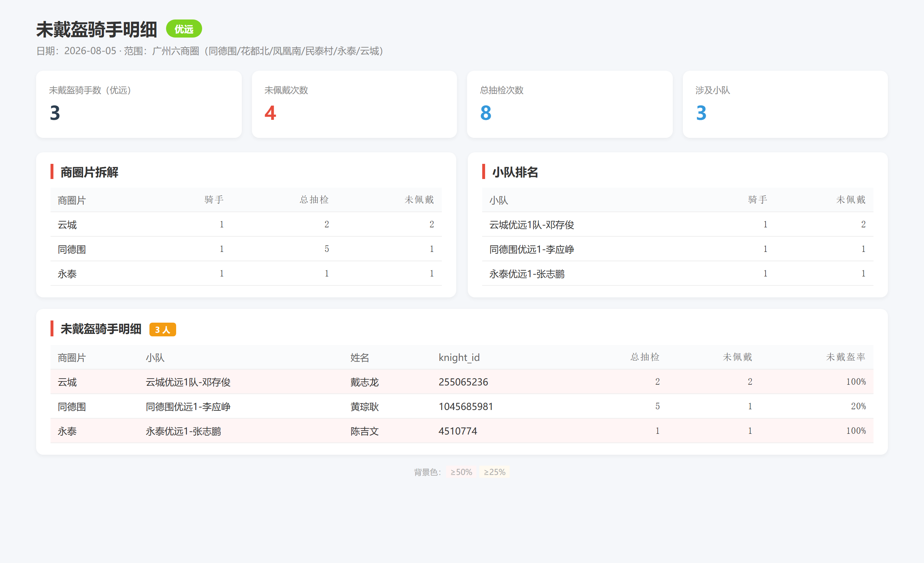This screenshot has width=924, height=563.
Task: Click the 姓名 column header
Action: pyautogui.click(x=359, y=358)
